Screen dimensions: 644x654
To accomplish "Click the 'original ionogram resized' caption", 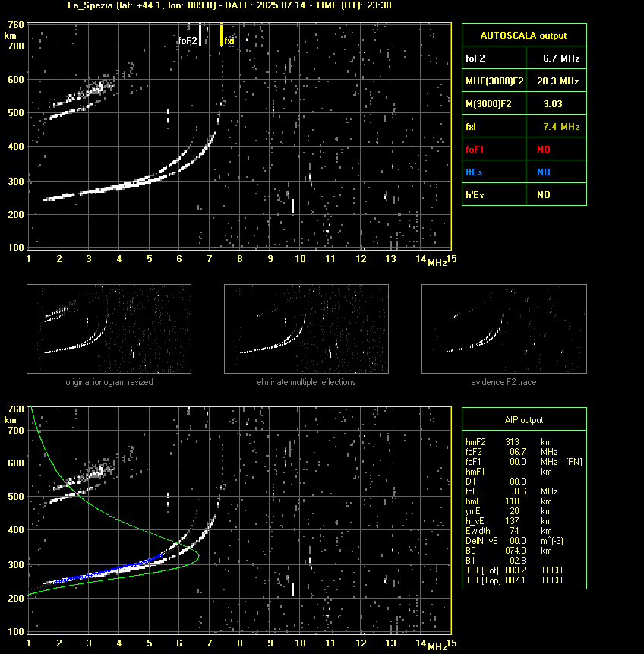I will [109, 382].
